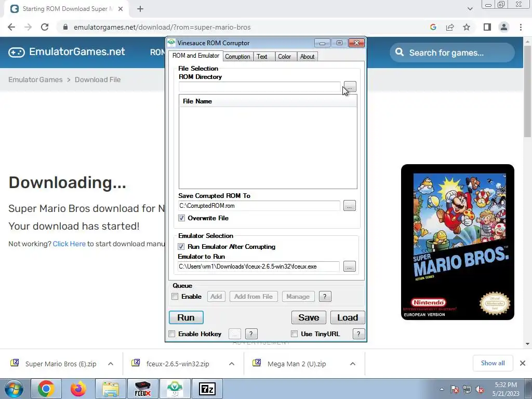532x399 pixels.
Task: Follow the Emulator Games breadcrumb link
Action: (35, 79)
